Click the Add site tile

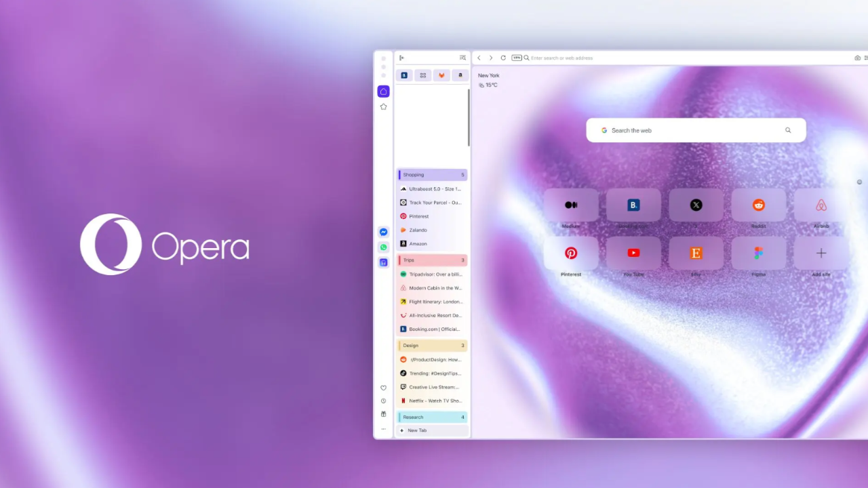pyautogui.click(x=821, y=253)
